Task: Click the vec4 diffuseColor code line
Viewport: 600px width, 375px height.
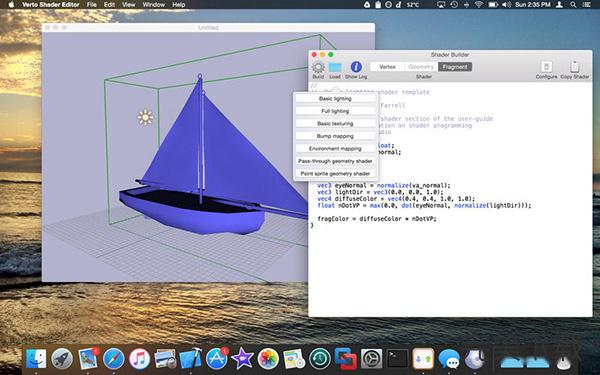Action: point(396,199)
